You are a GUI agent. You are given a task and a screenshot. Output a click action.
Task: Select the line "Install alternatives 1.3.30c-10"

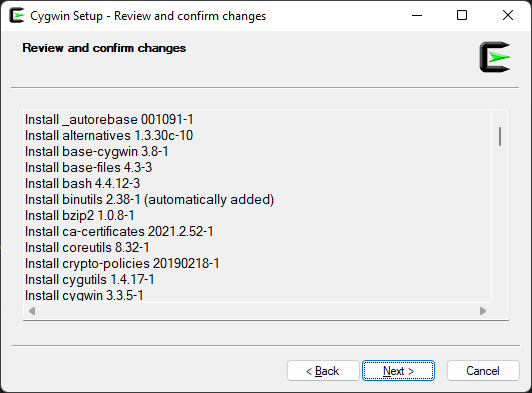pyautogui.click(x=109, y=135)
